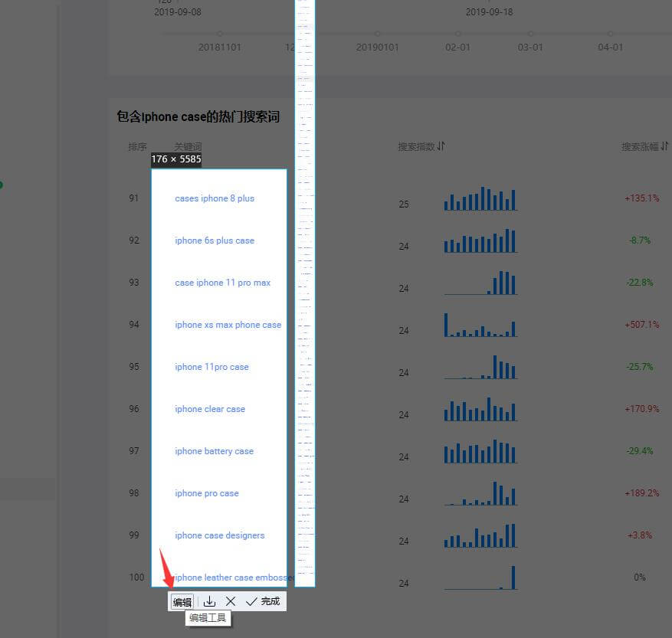Select the 'iphone battery case' keyword link
Viewport: 672px width, 638px height.
coord(214,451)
